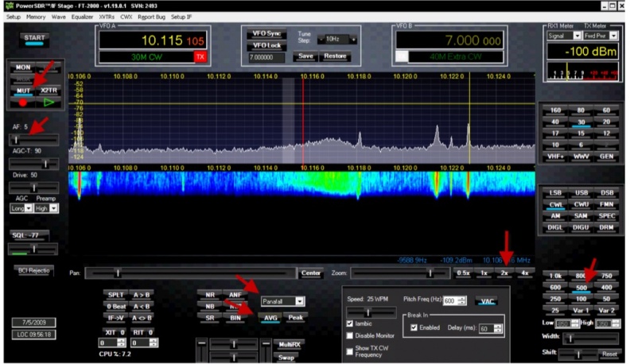Enable VFO Sync
The height and width of the screenshot is (364, 630).
coord(266,33)
